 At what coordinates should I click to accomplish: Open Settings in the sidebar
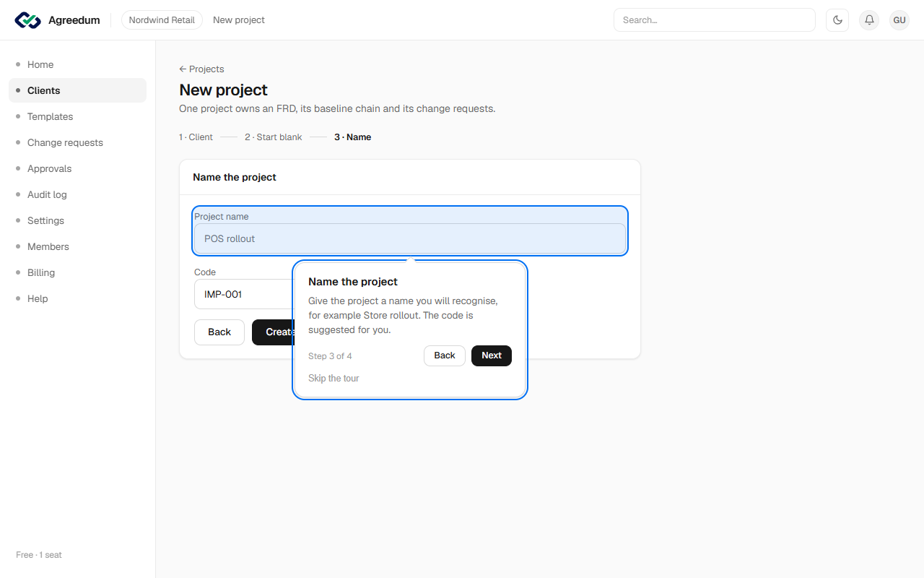pyautogui.click(x=77, y=220)
